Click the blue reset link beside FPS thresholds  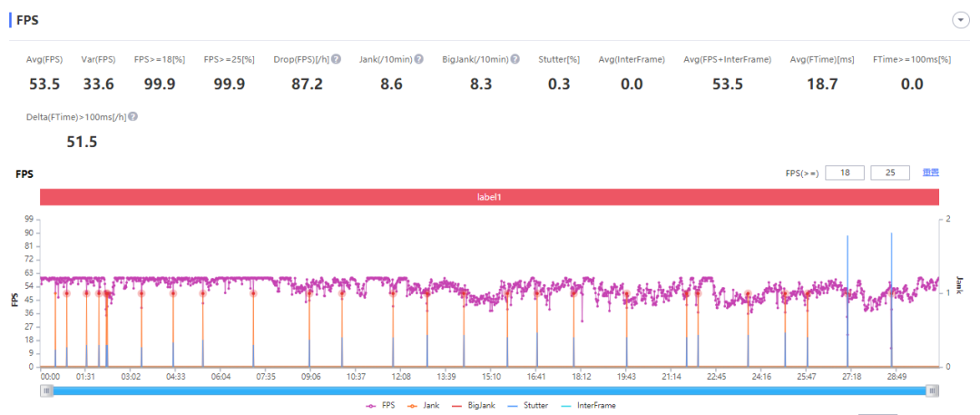click(x=931, y=173)
